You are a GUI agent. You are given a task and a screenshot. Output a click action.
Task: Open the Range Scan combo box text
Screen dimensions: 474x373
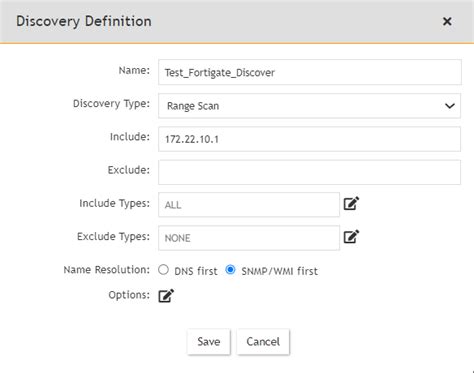tap(193, 106)
